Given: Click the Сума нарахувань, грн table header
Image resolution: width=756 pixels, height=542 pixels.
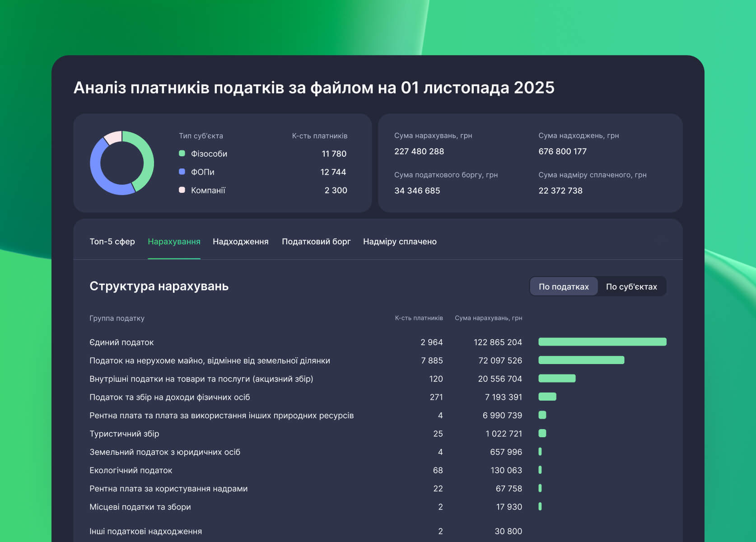Looking at the screenshot, I should point(489,318).
